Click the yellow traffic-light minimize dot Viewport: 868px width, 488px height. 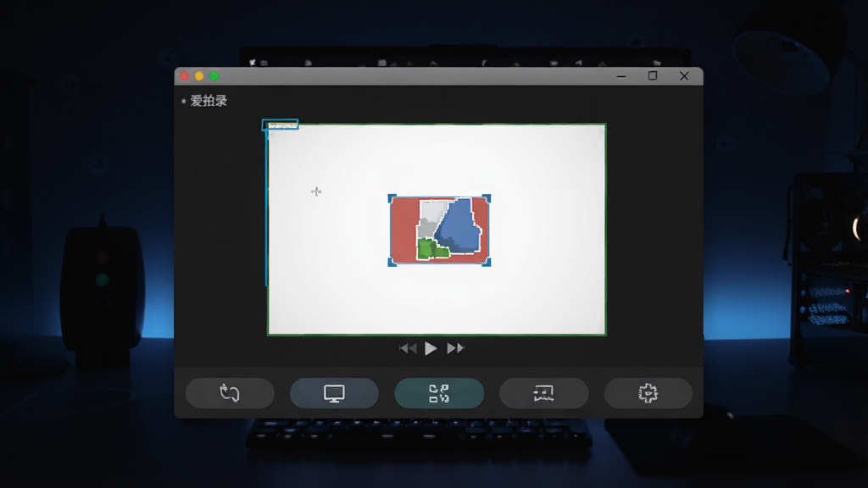pyautogui.click(x=199, y=75)
